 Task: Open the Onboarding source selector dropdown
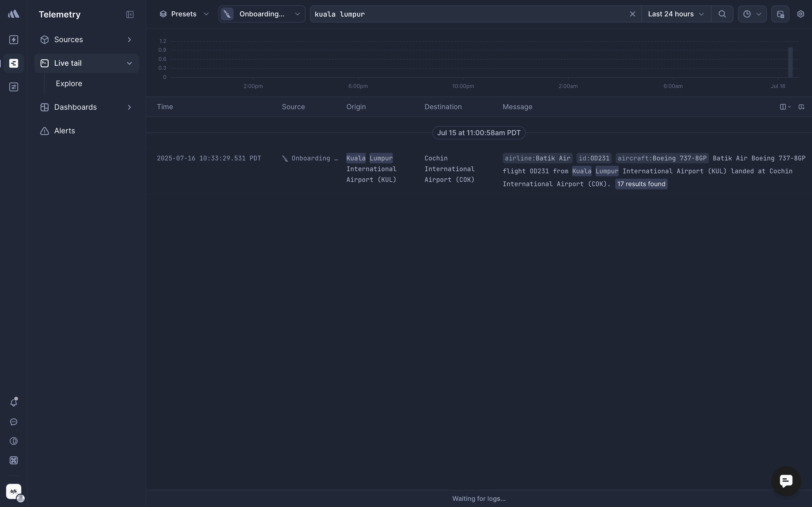(x=262, y=14)
